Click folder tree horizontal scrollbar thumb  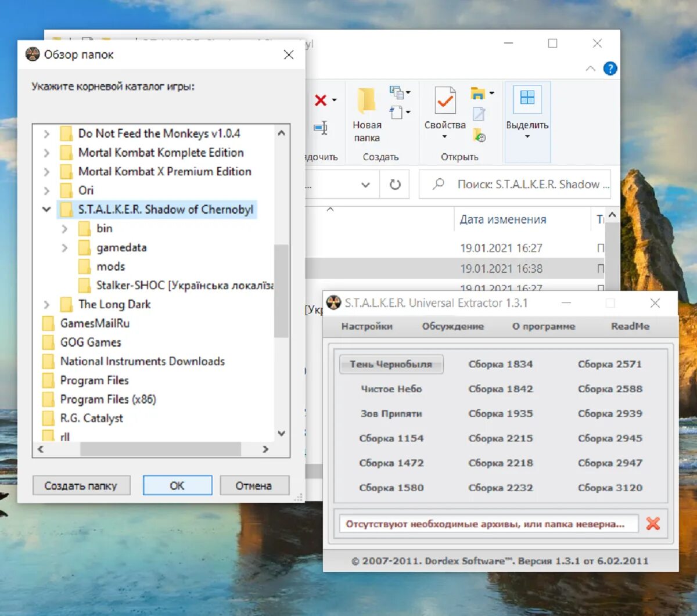click(x=160, y=449)
